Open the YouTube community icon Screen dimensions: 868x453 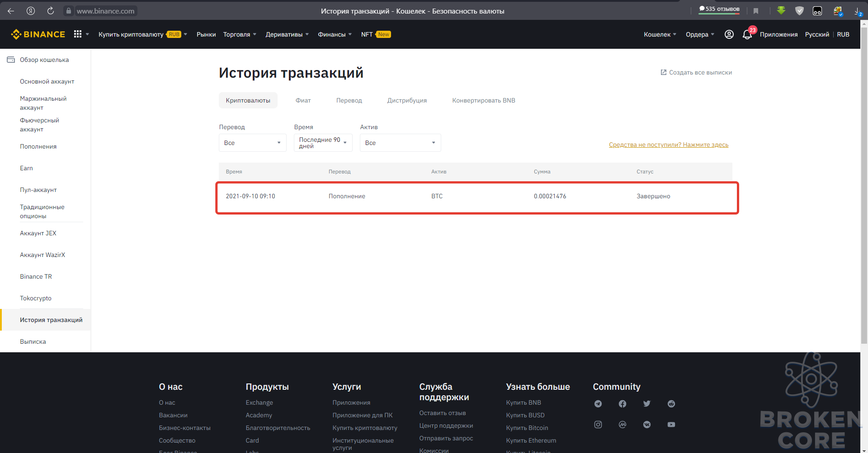[x=671, y=425]
